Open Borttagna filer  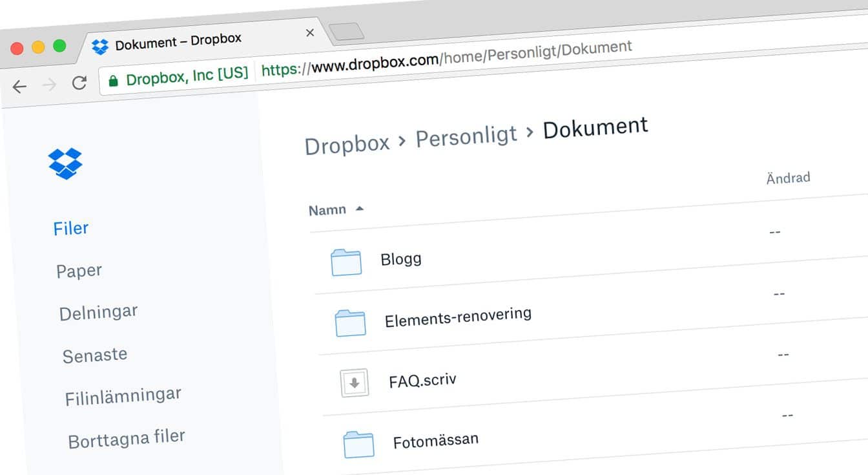coord(127,436)
